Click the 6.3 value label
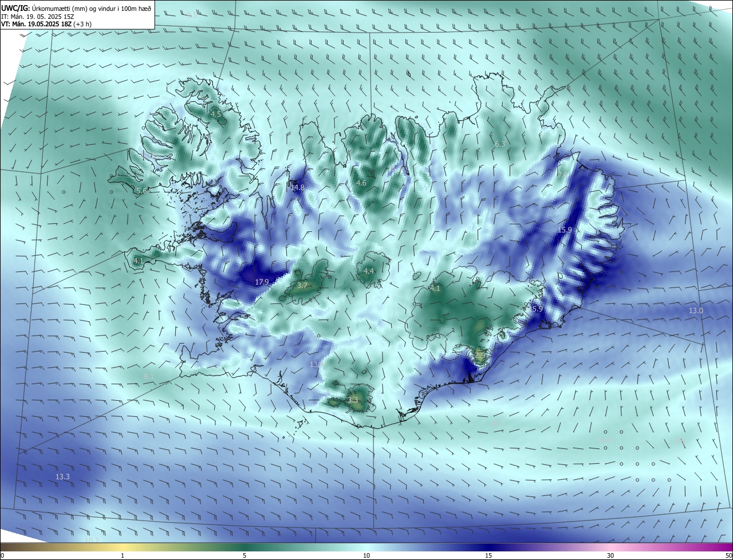Screen dimensions: 733x560 [500, 144]
